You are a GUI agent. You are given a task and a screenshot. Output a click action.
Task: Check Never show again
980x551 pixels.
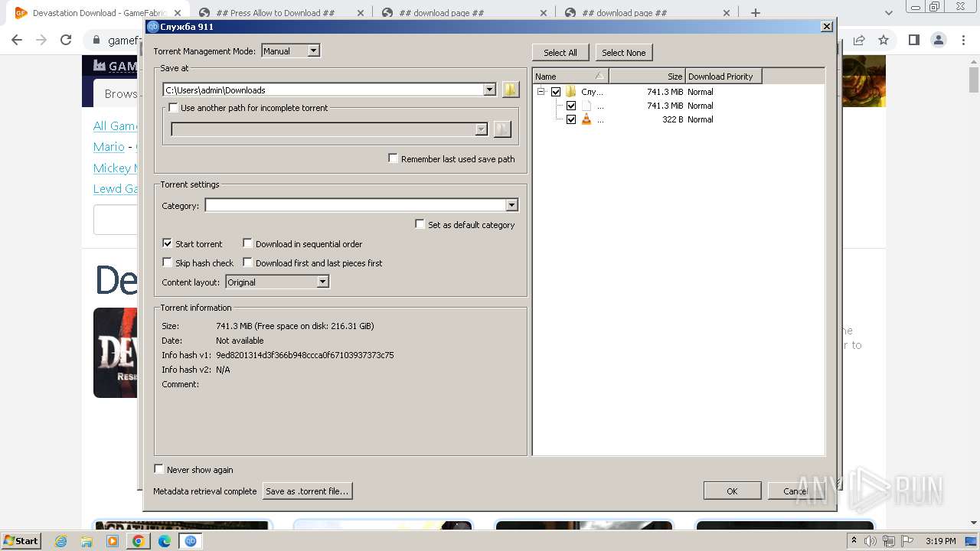click(x=159, y=469)
